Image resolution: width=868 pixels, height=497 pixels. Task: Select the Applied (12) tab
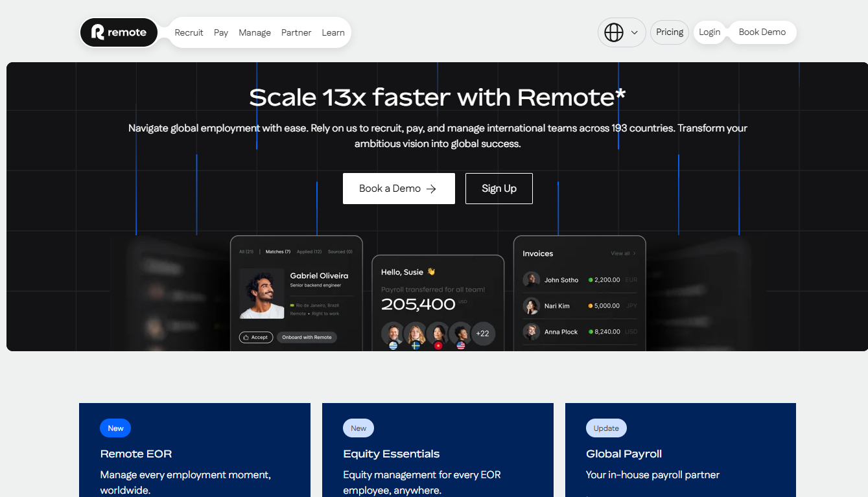pyautogui.click(x=309, y=251)
